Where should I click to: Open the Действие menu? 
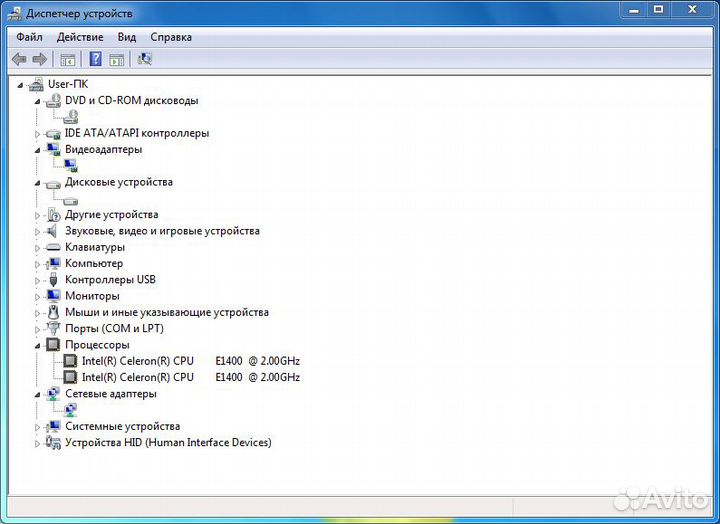pyautogui.click(x=80, y=37)
